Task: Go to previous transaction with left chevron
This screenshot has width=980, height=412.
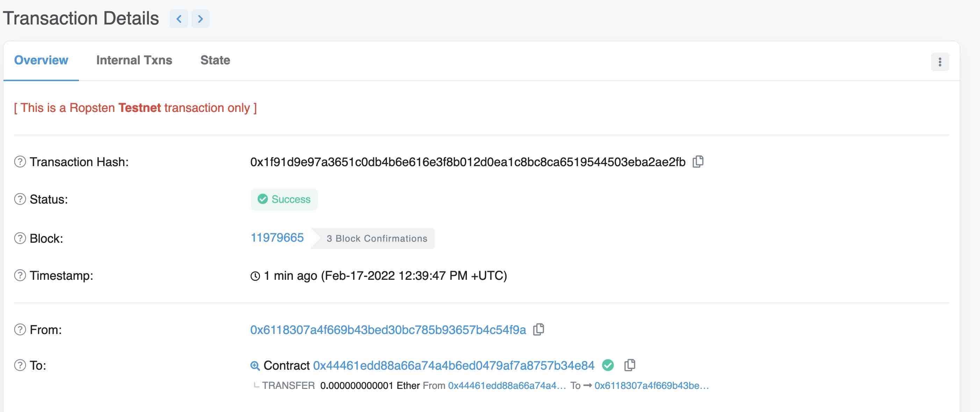Action: [179, 19]
